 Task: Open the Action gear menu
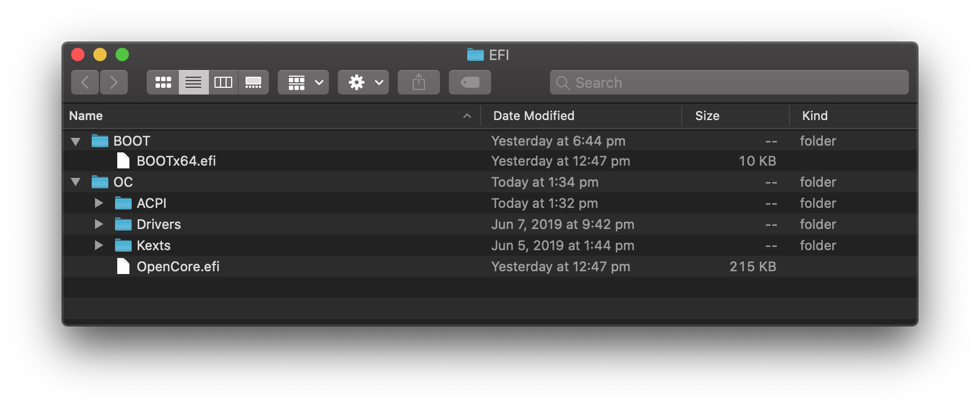coord(363,82)
